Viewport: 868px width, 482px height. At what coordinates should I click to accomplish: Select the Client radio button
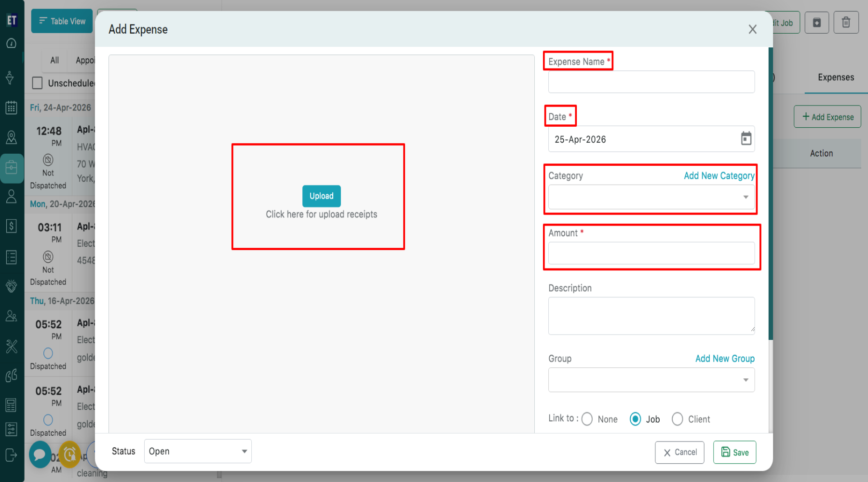[x=677, y=419]
